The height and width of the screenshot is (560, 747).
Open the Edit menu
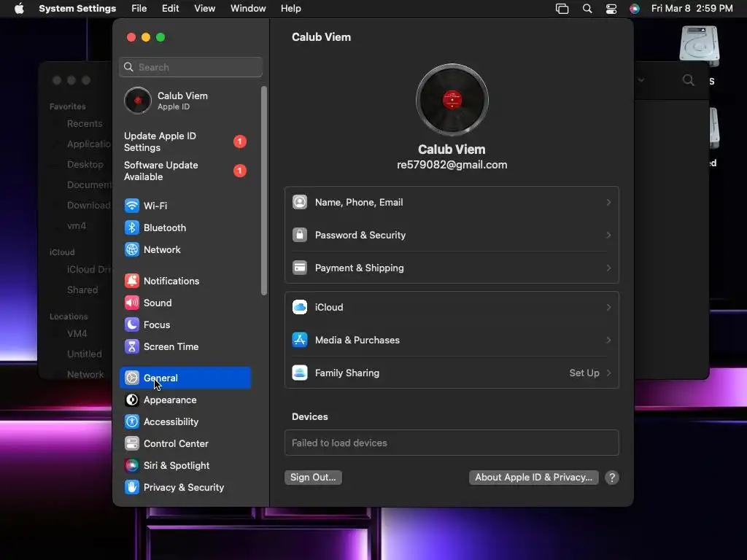pyautogui.click(x=170, y=9)
